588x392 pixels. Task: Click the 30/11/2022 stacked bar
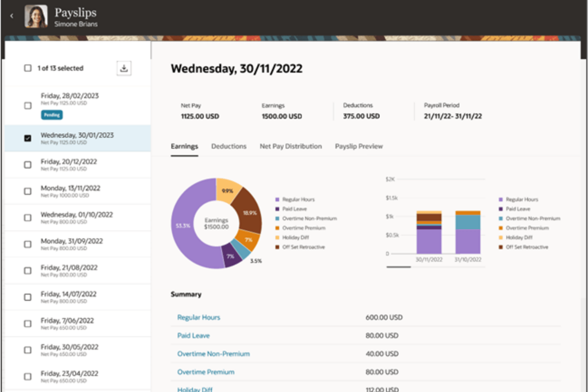pos(429,232)
